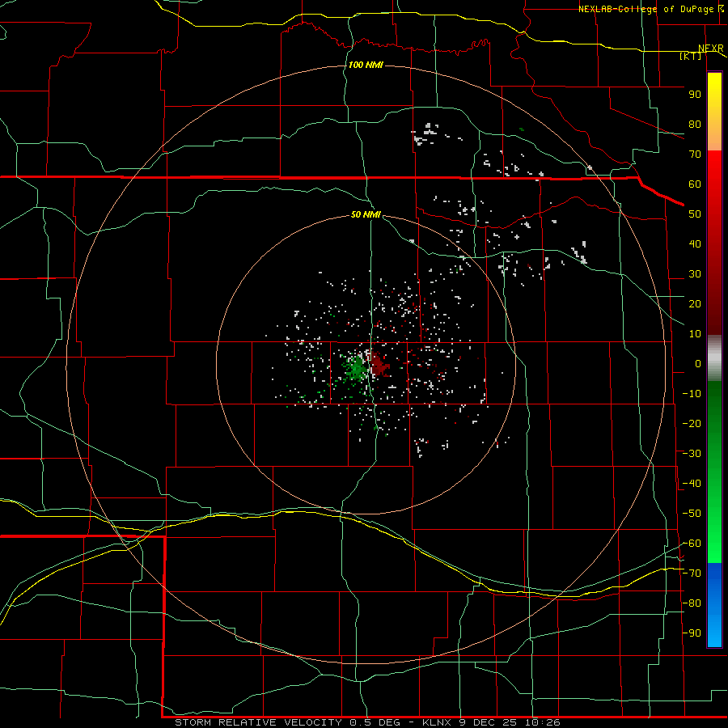Click the "KLNX 9 DEC 25 10:26" timestamp

[491, 722]
